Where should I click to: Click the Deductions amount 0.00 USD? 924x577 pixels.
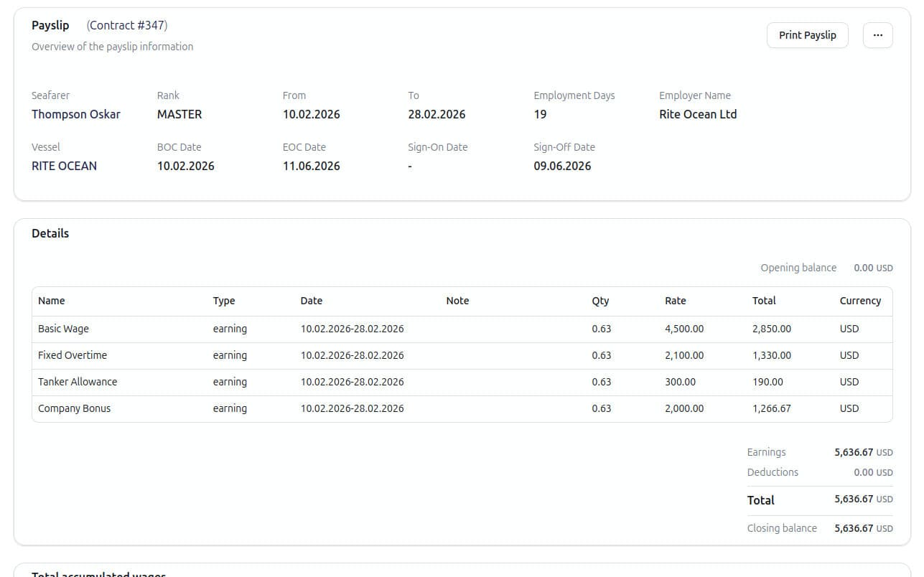pos(873,472)
